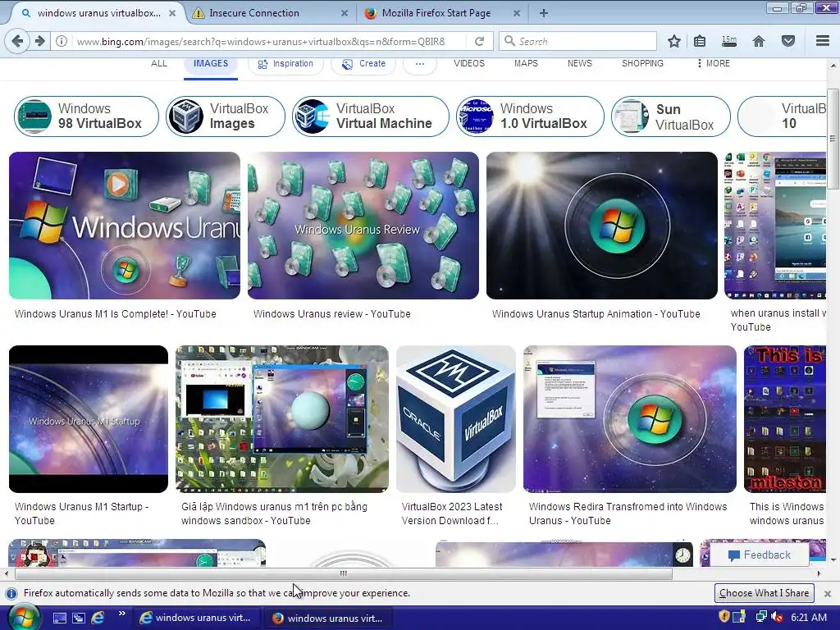Reload the current Bing page

(x=479, y=41)
